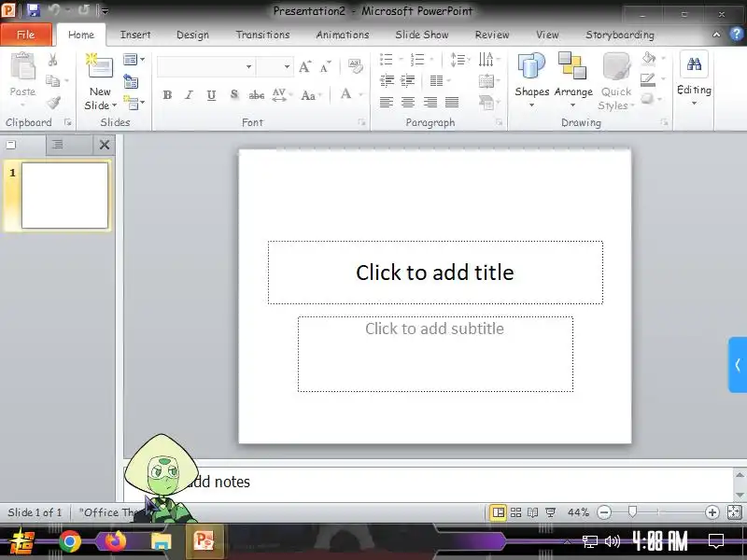Open Quick Styles gallery
This screenshot has height=560, width=747.
616,81
